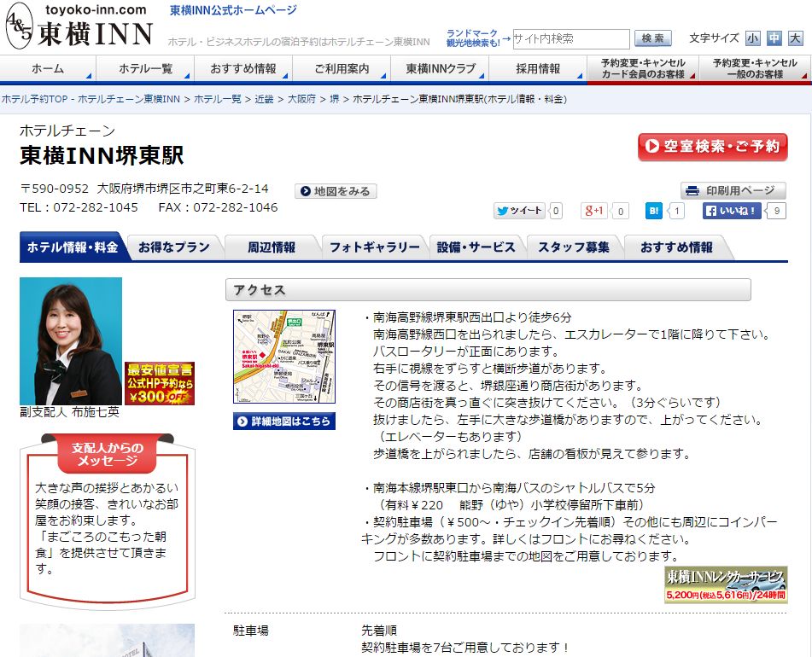Image resolution: width=812 pixels, height=657 pixels.
Task: Click breadcrumb link 堺
Action: pos(335,99)
